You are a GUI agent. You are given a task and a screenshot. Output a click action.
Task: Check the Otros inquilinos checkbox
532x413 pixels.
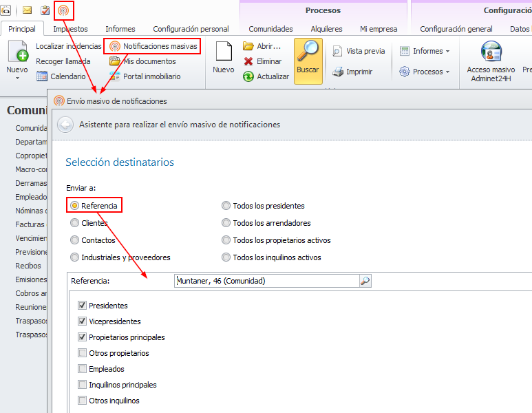[x=82, y=401]
